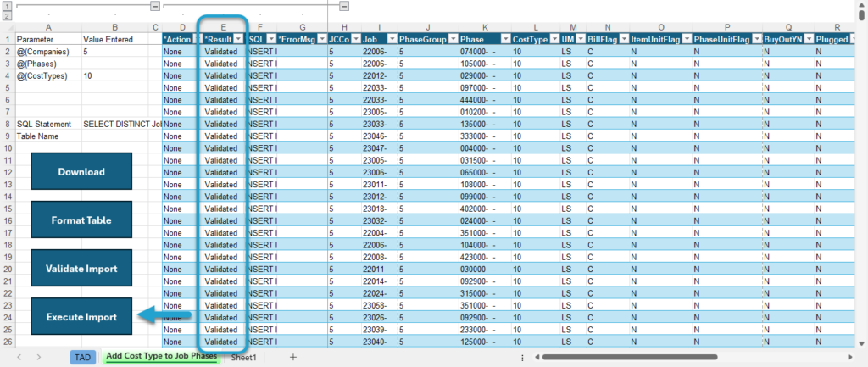The width and height of the screenshot is (868, 367).
Task: Click the Table Name label cell
Action: point(48,136)
